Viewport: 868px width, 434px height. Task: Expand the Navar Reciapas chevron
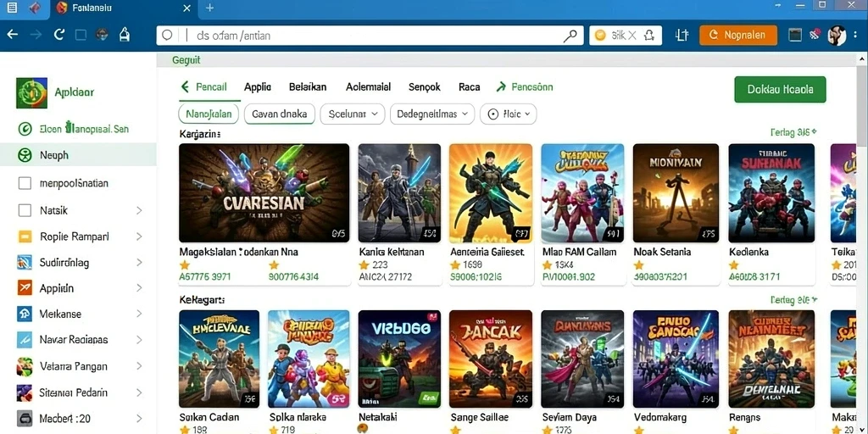139,339
